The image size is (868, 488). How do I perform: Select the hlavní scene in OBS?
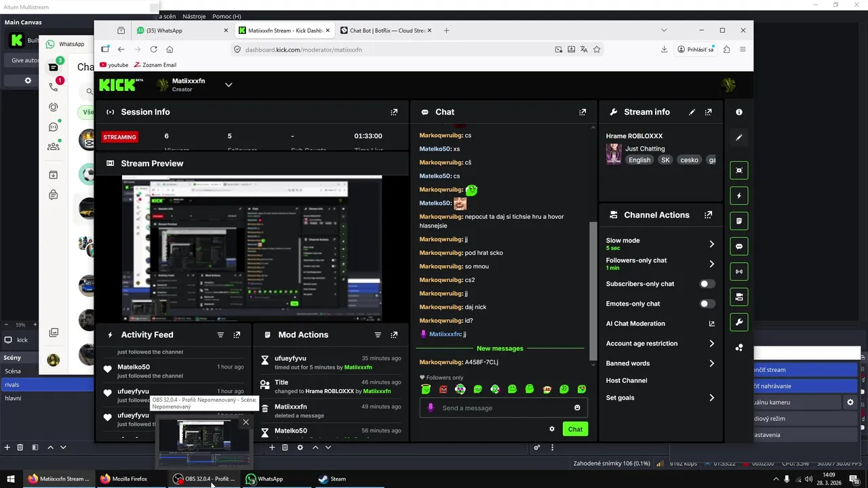pos(47,399)
